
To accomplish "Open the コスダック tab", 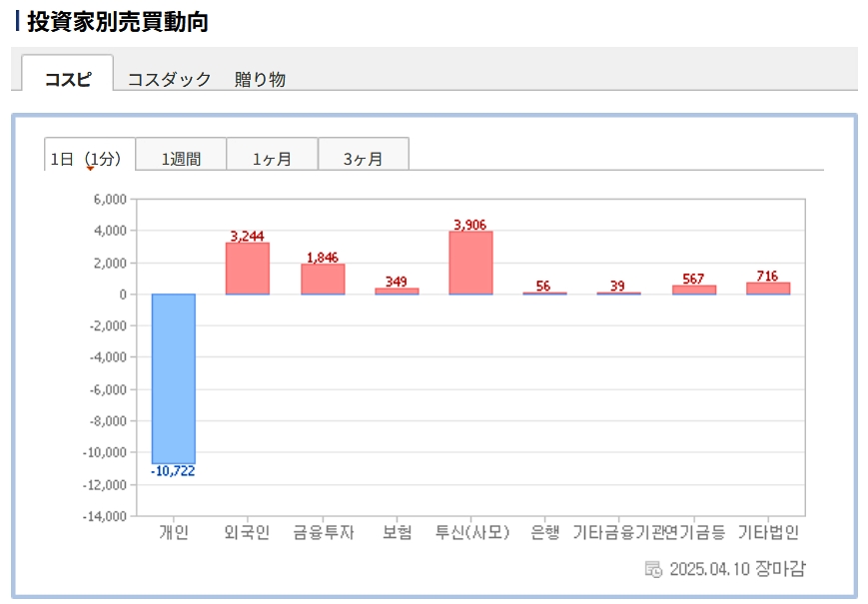I will [169, 79].
